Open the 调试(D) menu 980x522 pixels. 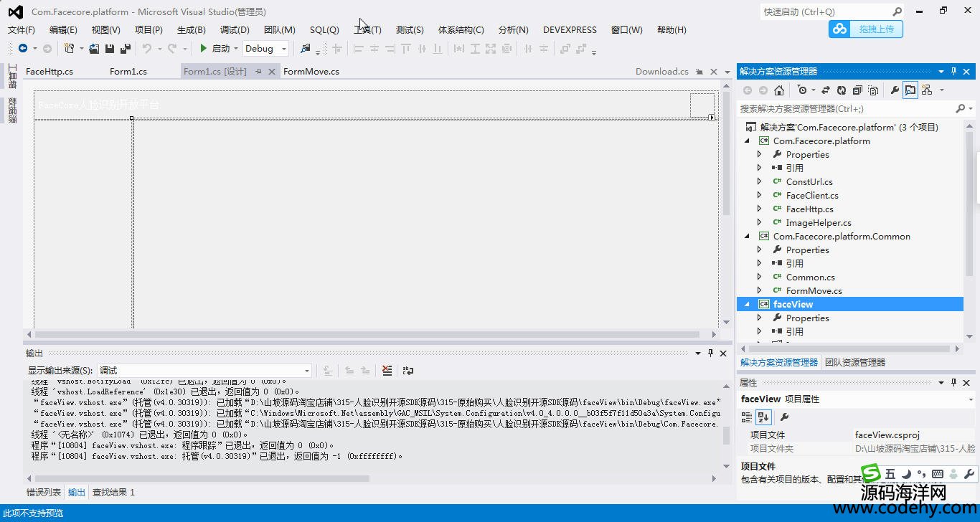pos(235,29)
